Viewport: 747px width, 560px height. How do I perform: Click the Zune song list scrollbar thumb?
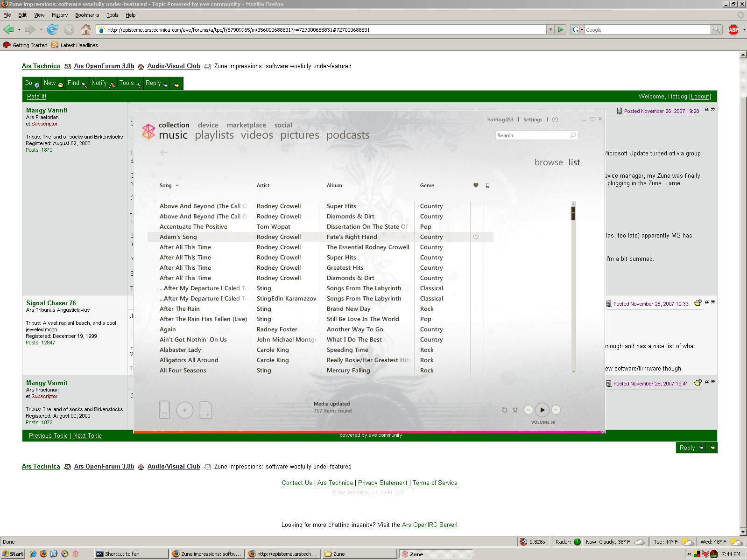[573, 213]
